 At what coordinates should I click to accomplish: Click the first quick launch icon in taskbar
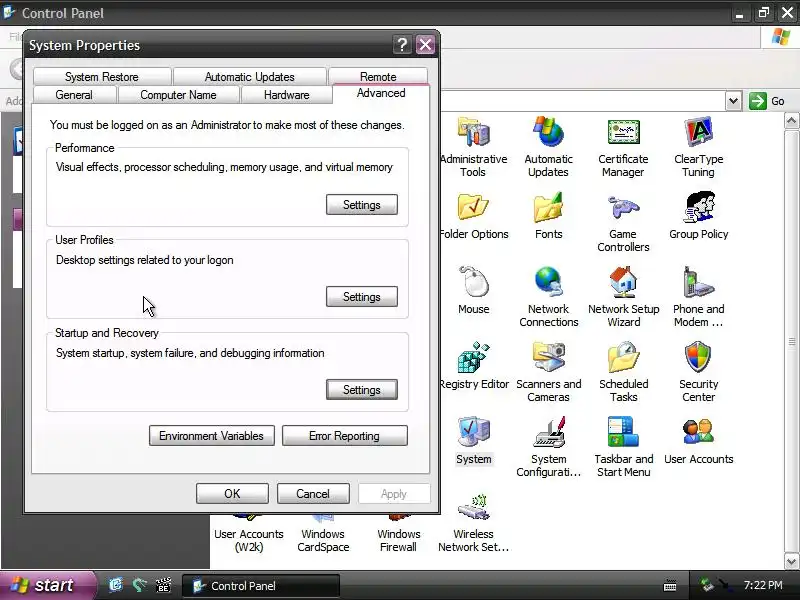[116, 585]
